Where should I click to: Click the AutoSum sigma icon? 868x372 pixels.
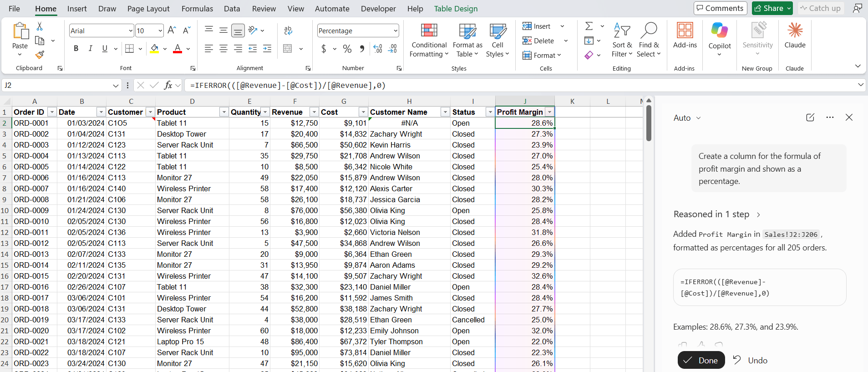pyautogui.click(x=589, y=26)
